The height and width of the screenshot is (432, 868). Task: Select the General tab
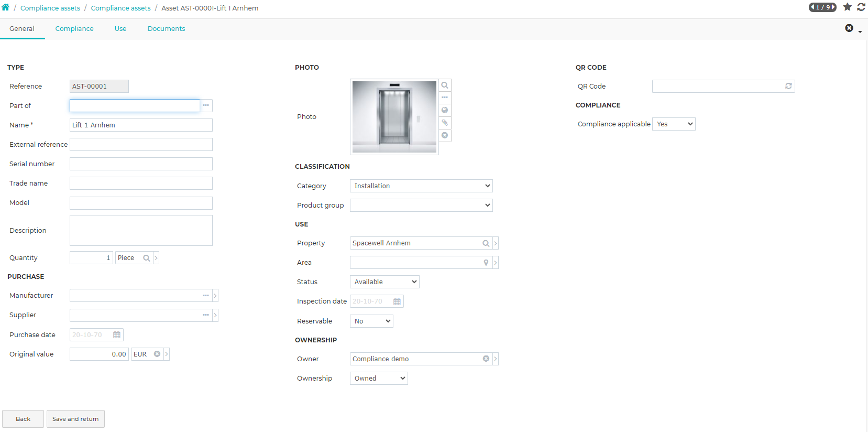coord(22,29)
